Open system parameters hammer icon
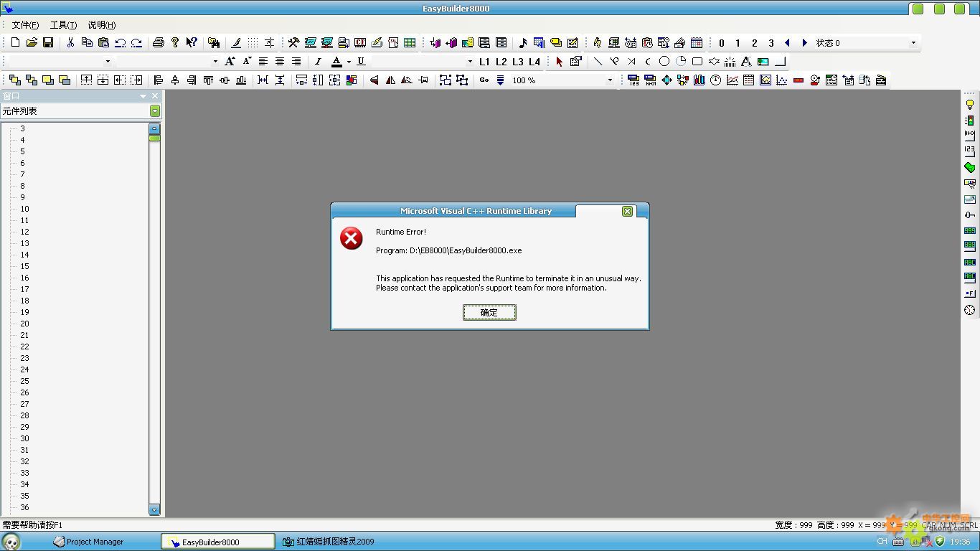980x551 pixels. pyautogui.click(x=293, y=43)
